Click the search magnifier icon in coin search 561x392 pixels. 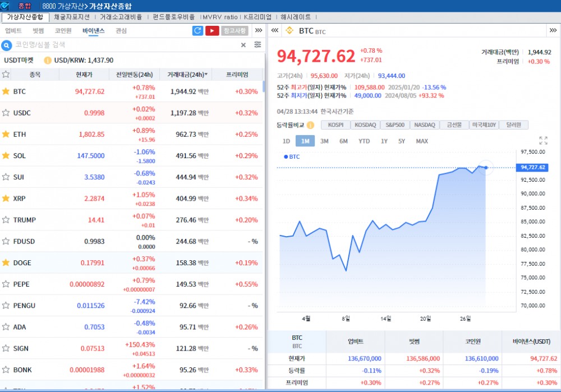[6, 45]
